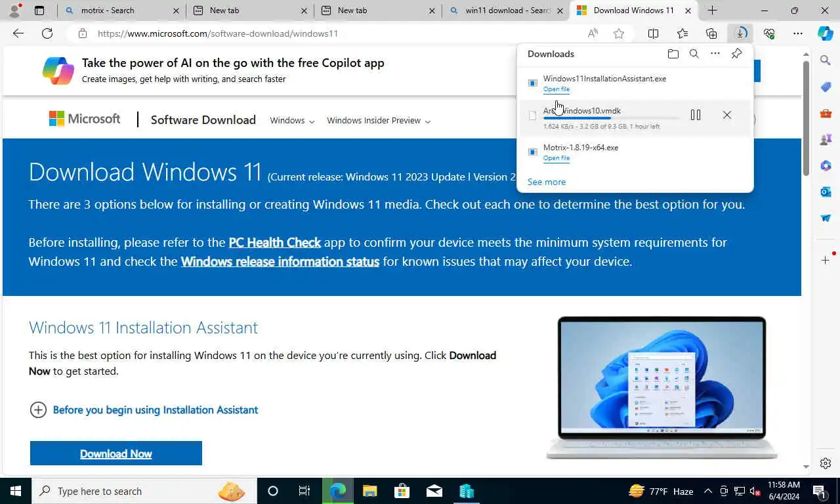
Task: Click the taskbar volume icon
Action: tap(755, 491)
